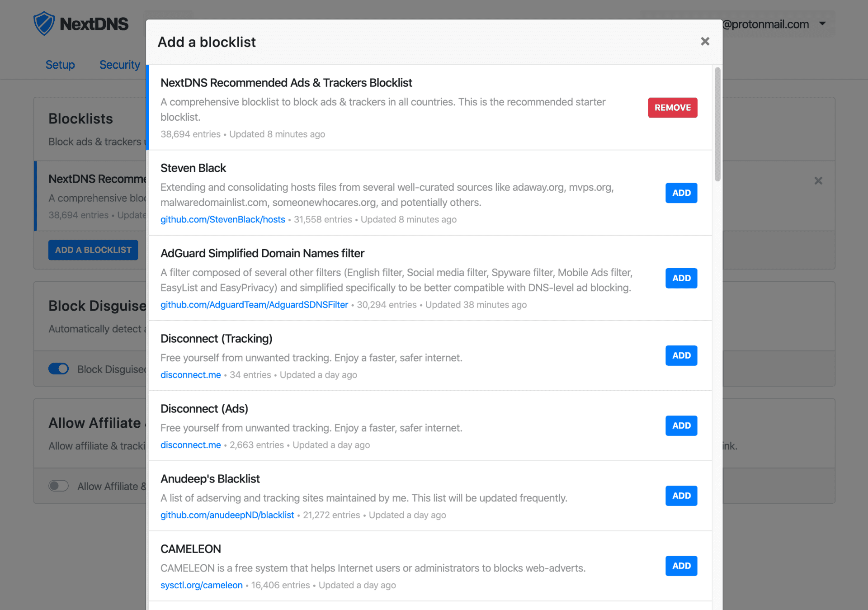
Task: Add the Disconnect (Tracking) blocklist
Action: coord(681,355)
